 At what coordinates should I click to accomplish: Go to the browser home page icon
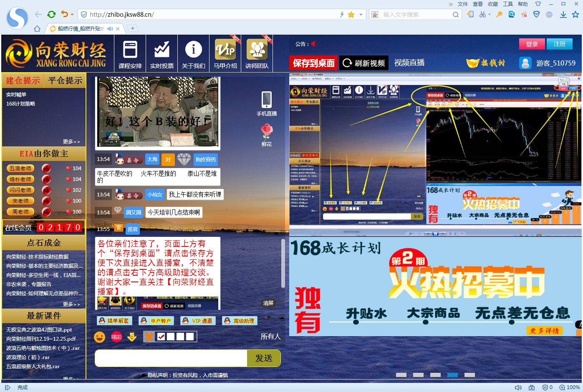click(x=37, y=29)
